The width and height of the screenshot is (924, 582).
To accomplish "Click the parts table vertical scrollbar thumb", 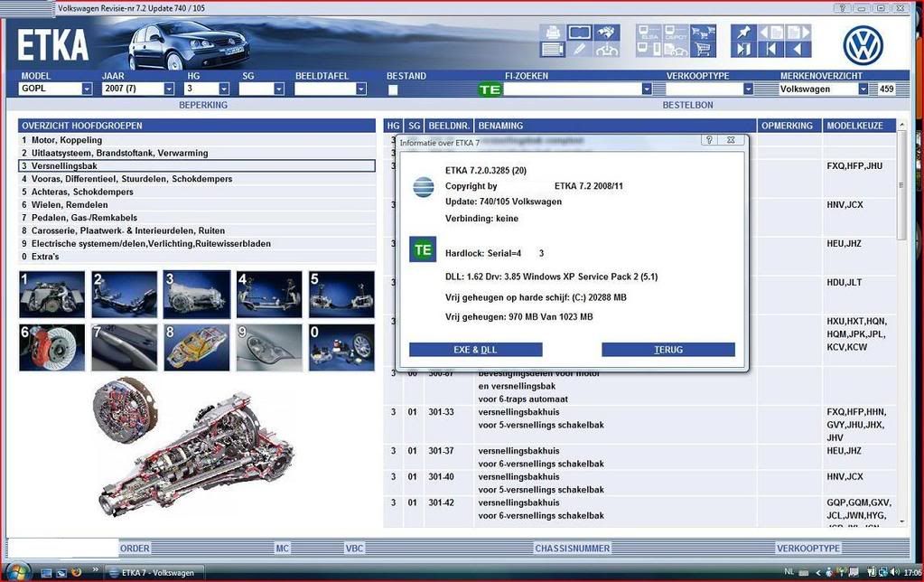I will (901, 185).
